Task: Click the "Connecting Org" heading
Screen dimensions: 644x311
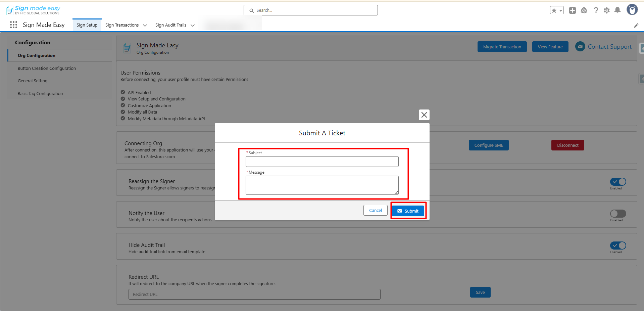Action: 143,143
